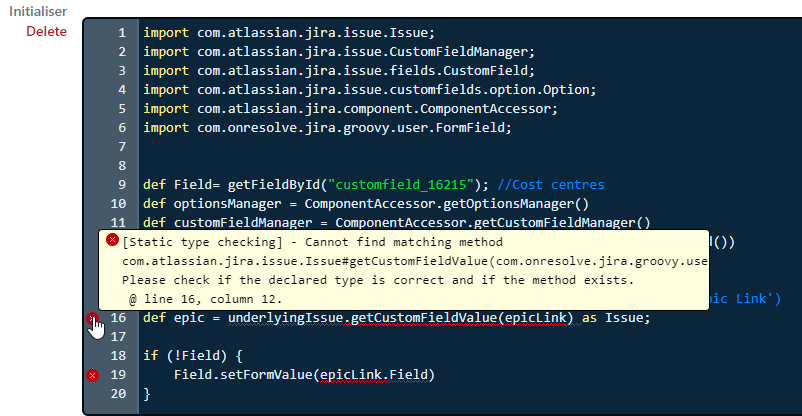The image size is (802, 416).
Task: Click the "customfield_16215" string literal
Action: 401,185
